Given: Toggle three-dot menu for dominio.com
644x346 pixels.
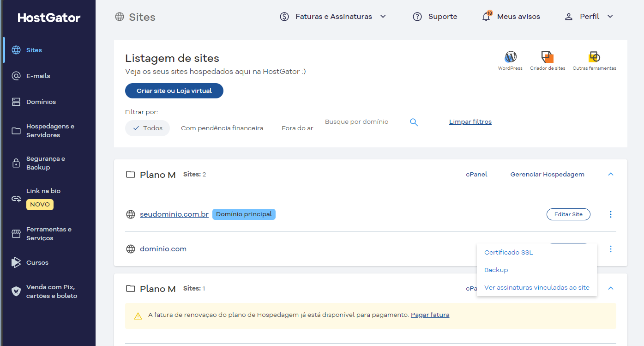Looking at the screenshot, I should [611, 249].
